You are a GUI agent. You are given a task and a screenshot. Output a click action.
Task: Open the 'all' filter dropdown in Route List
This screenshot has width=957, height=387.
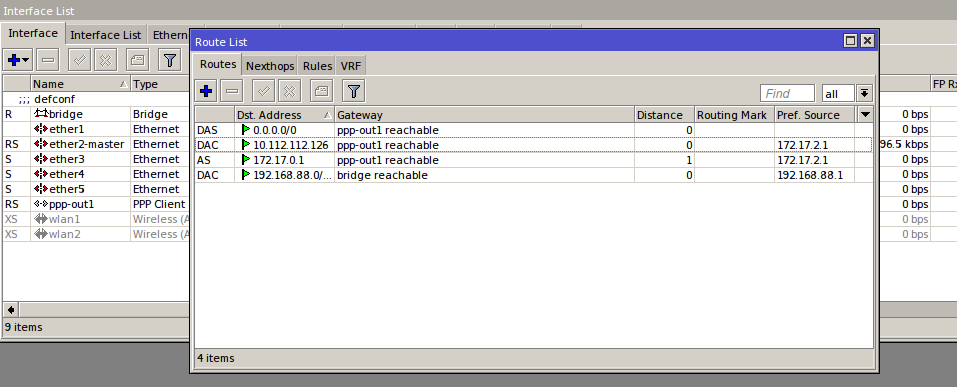coord(838,93)
